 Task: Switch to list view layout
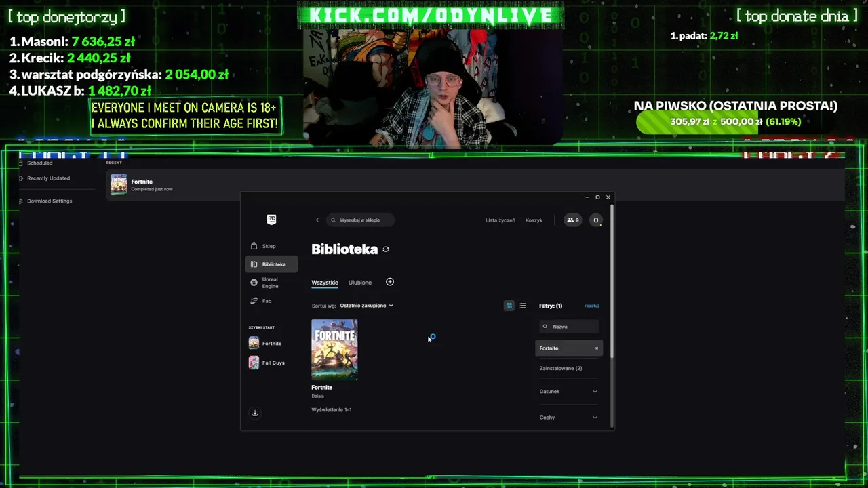pos(523,306)
